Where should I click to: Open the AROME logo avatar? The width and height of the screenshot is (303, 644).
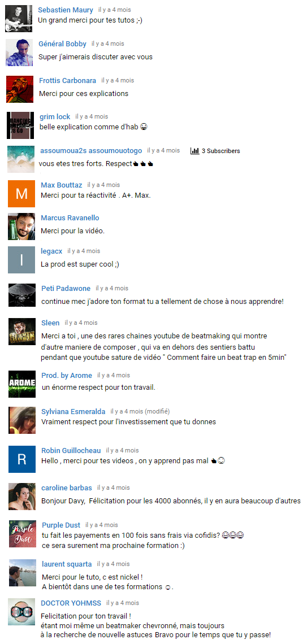(x=22, y=384)
